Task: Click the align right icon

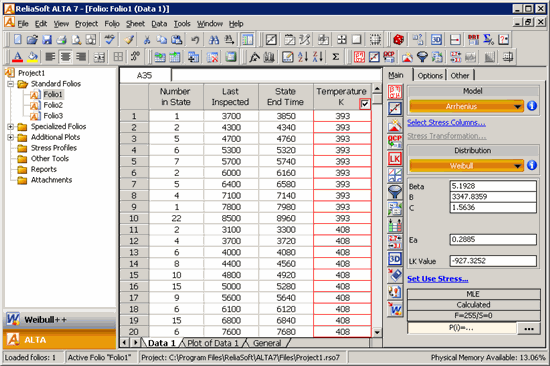Action: [x=81, y=56]
